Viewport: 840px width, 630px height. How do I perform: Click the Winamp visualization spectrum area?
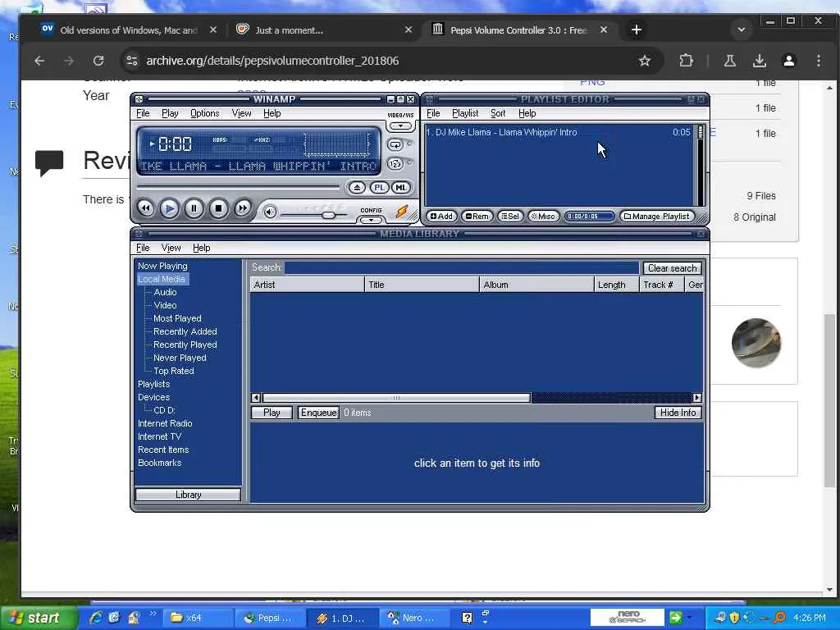tap(337, 144)
